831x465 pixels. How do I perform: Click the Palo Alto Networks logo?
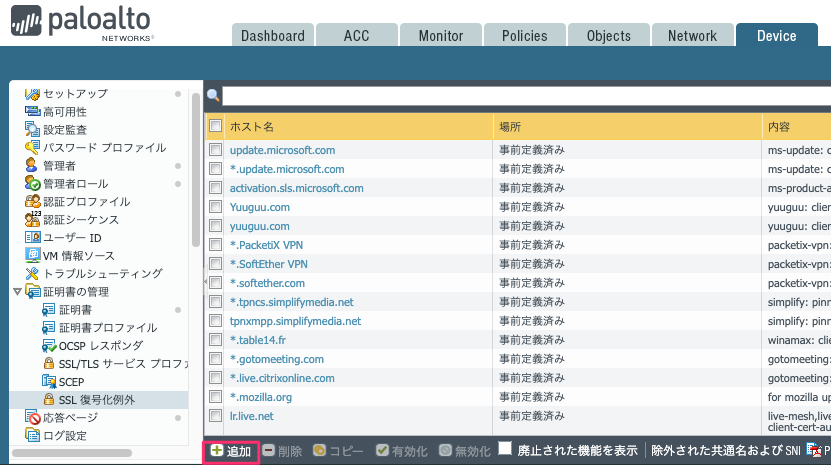(81, 22)
